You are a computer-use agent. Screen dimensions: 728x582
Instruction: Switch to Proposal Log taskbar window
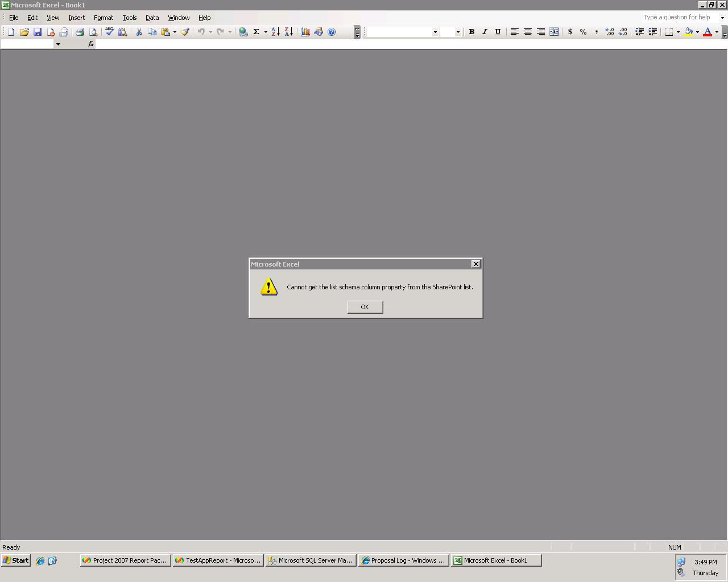403,560
